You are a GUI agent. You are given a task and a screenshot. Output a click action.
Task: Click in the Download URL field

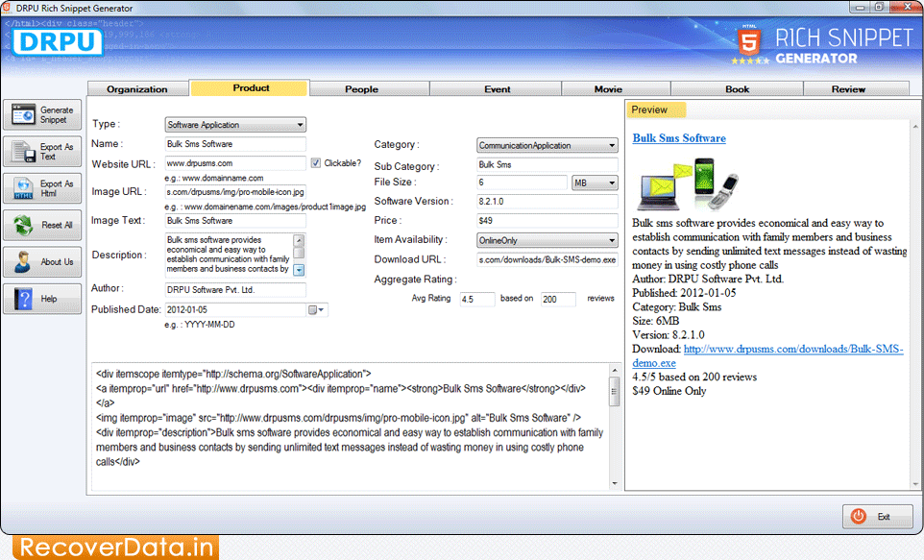coord(547,259)
